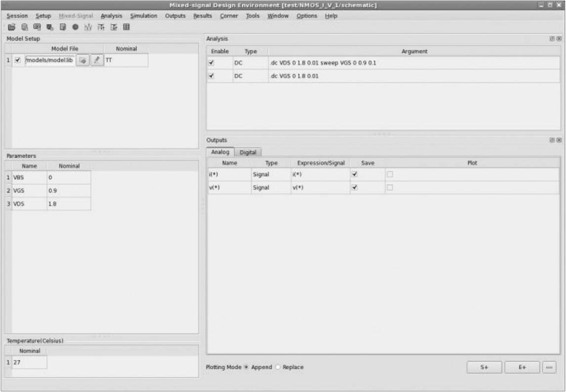Image resolution: width=566 pixels, height=392 pixels.
Task: Disable the VDS sweep DC analysis checkbox
Action: (212, 63)
